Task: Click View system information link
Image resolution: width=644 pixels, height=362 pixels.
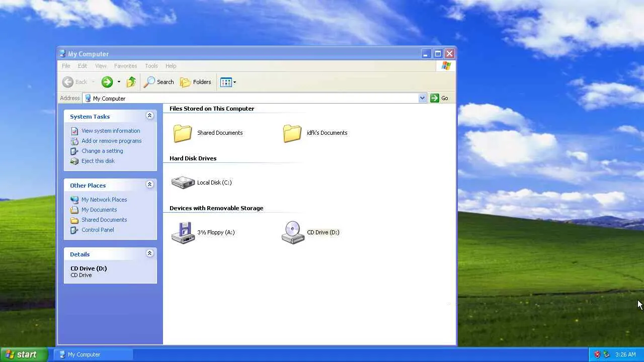Action: click(x=111, y=131)
